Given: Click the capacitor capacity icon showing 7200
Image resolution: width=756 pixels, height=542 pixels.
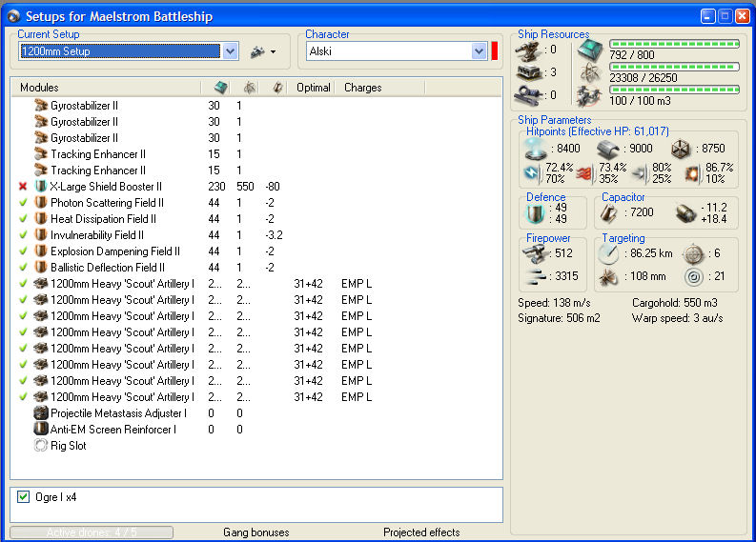Looking at the screenshot, I should 609,213.
